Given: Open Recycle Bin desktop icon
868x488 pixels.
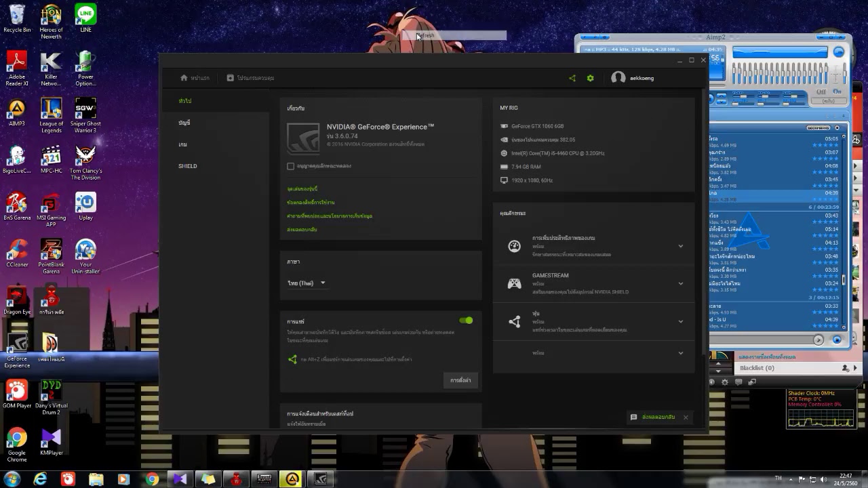Looking at the screenshot, I should point(17,19).
